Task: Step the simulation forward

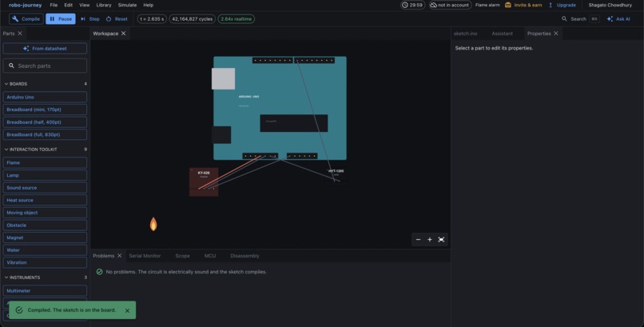Action: (x=90, y=19)
